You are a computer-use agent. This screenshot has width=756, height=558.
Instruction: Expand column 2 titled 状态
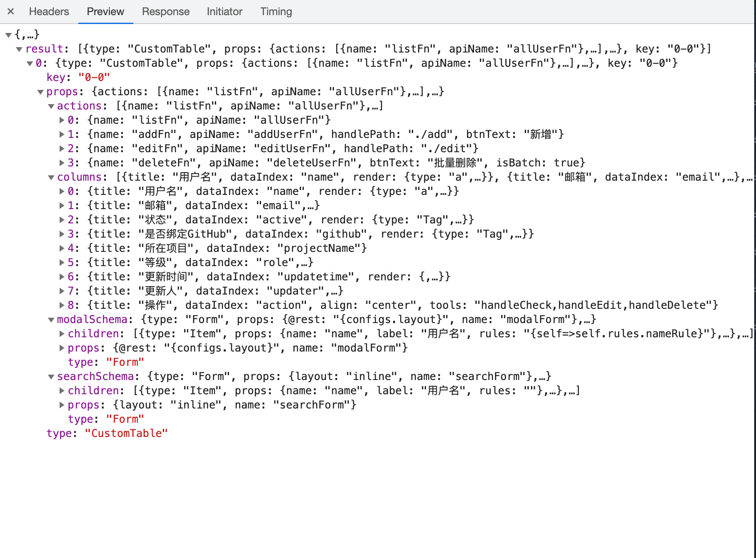[62, 220]
